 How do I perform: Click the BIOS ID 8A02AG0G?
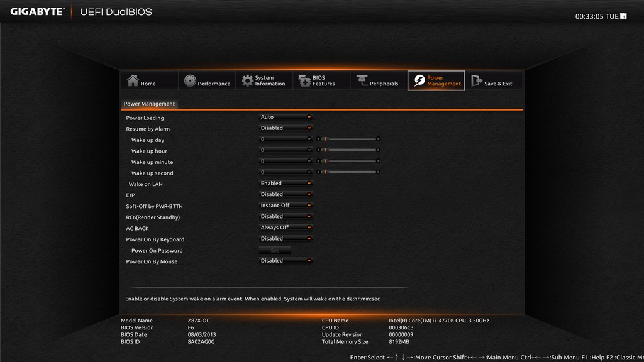[x=201, y=341]
